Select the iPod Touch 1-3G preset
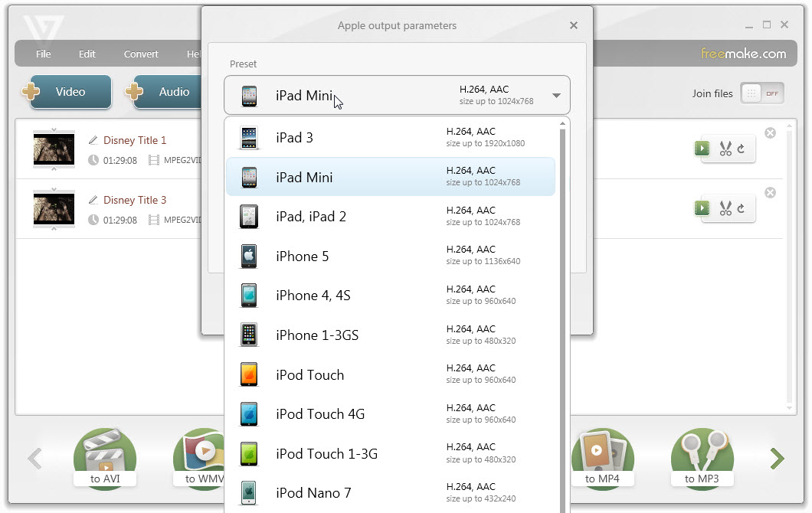 click(391, 454)
